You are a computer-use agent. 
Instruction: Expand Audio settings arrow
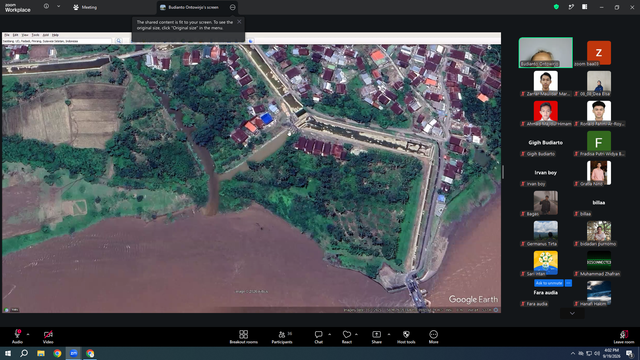28,334
